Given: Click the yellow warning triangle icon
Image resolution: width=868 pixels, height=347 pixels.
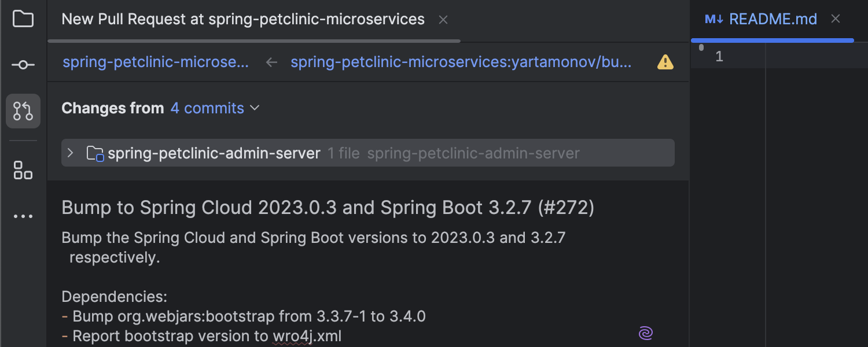Looking at the screenshot, I should coord(665,62).
